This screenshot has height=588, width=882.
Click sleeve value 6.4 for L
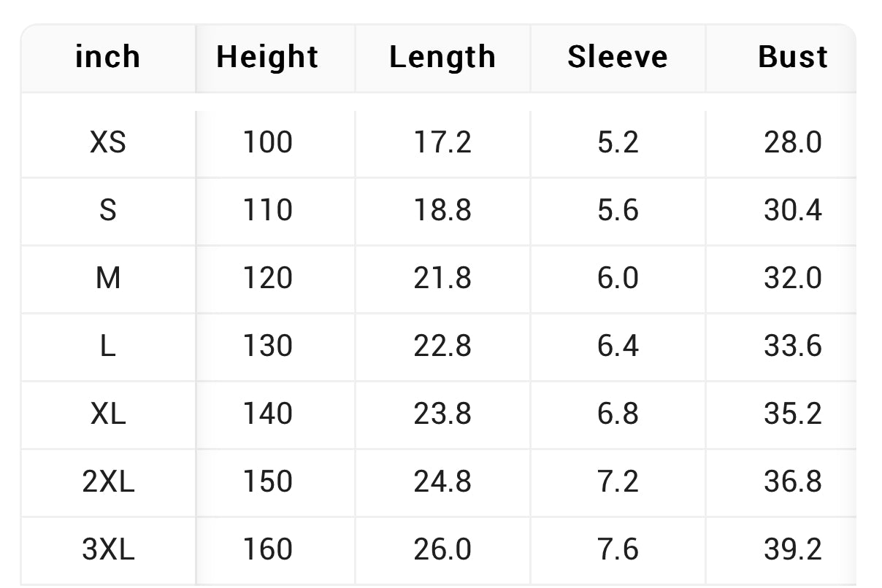coord(618,346)
